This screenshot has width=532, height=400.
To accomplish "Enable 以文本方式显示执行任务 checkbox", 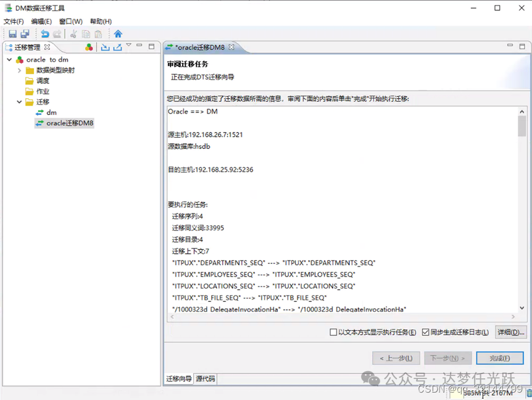I will pos(333,332).
